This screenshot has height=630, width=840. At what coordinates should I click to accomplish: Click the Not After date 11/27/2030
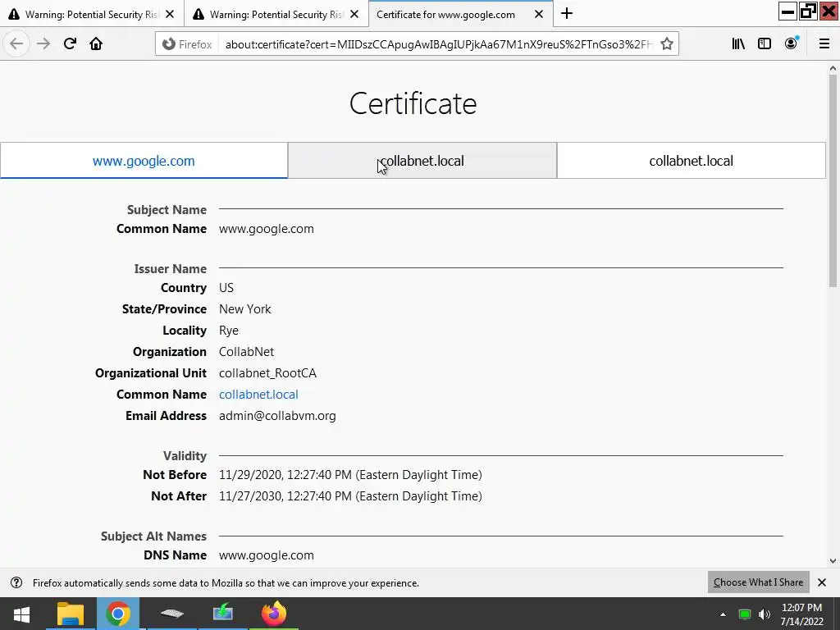coord(350,496)
